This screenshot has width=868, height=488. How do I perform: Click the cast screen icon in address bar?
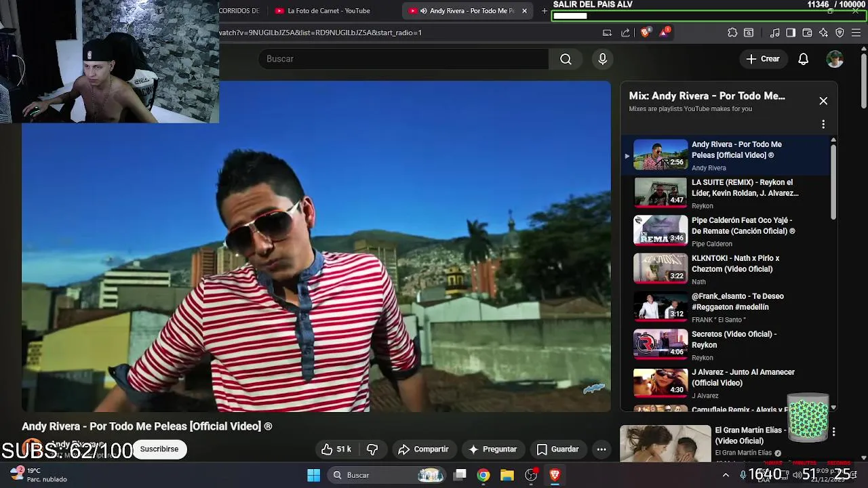point(607,33)
